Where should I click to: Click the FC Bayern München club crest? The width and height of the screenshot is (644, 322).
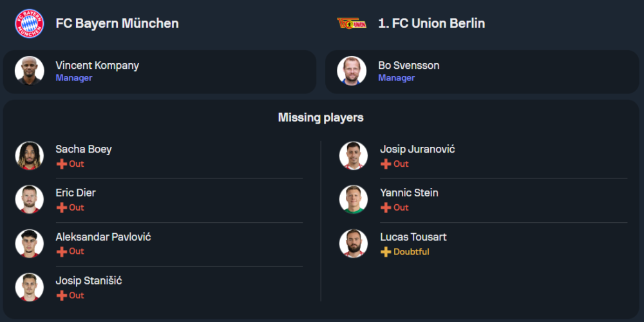click(x=29, y=23)
